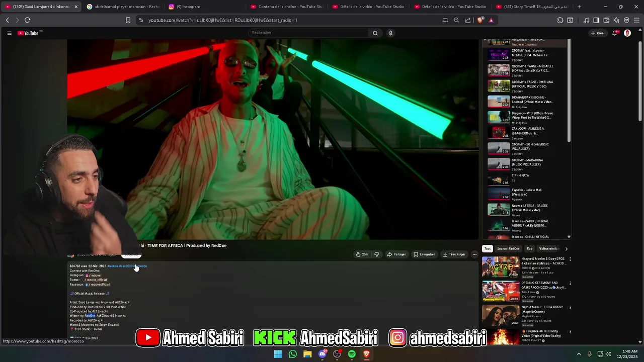This screenshot has height=362, width=644.
Task: Like the video showing 23 k
Action: pos(362,254)
